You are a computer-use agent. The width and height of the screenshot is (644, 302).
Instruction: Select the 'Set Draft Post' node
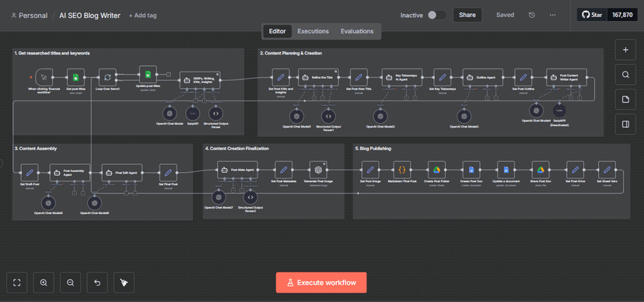(x=30, y=173)
